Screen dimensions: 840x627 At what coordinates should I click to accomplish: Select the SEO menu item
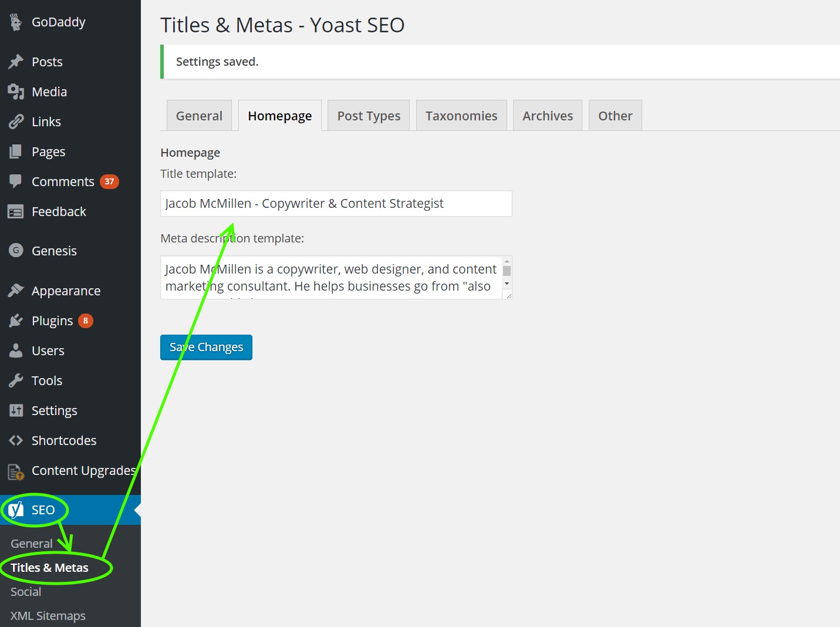pos(70,510)
